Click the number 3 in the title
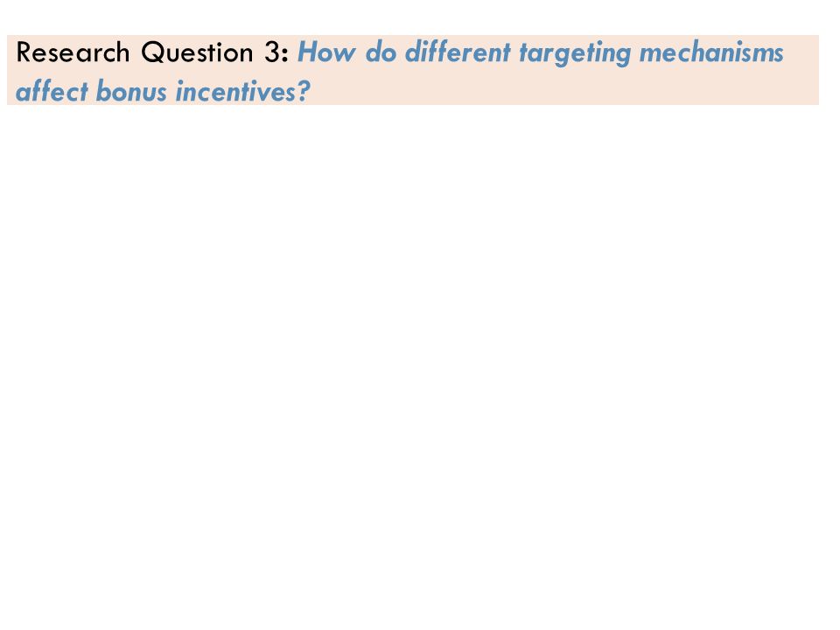This screenshot has height=630, width=840. (x=271, y=52)
